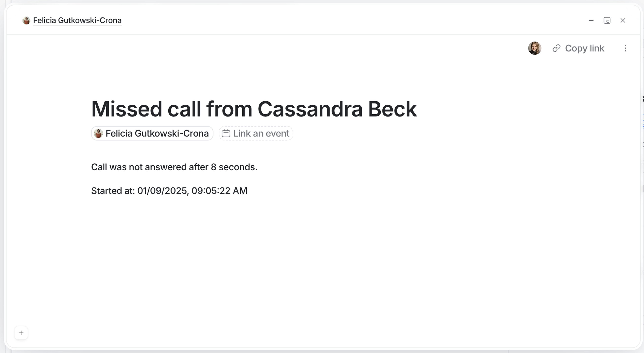Close the missed call note
Screen dimensions: 644x353
coord(623,20)
